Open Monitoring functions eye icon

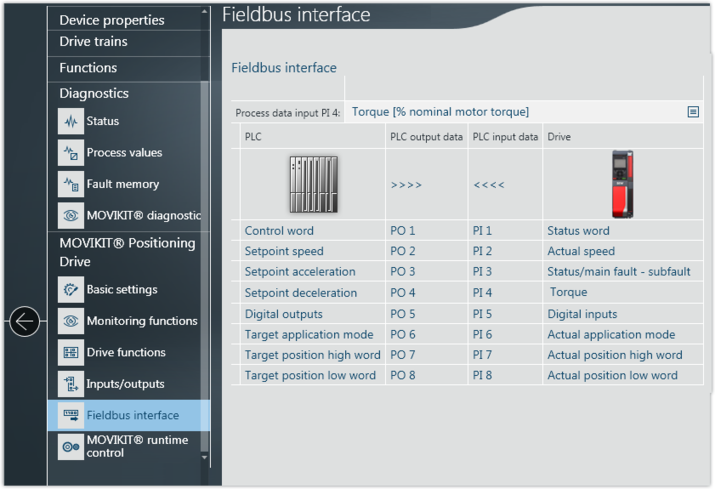pos(70,321)
